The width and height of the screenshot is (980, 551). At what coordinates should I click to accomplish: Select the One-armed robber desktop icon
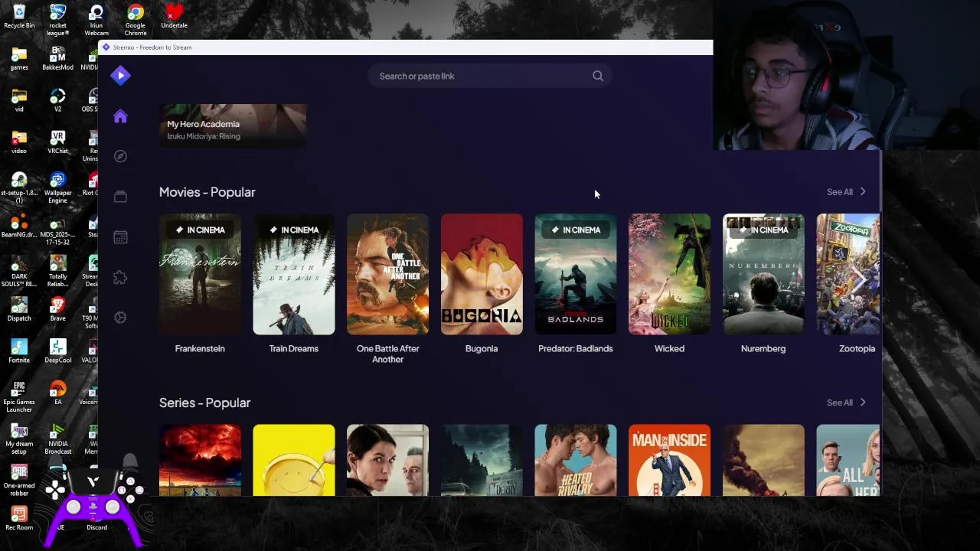(x=19, y=481)
